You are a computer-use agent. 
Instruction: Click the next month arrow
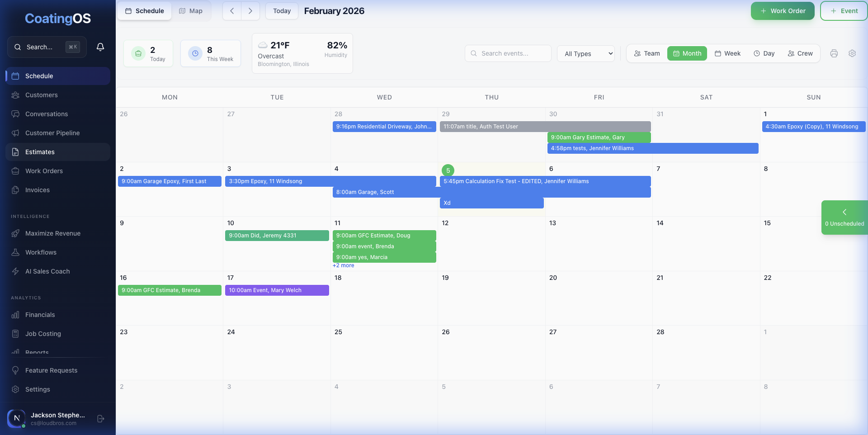[x=250, y=10]
